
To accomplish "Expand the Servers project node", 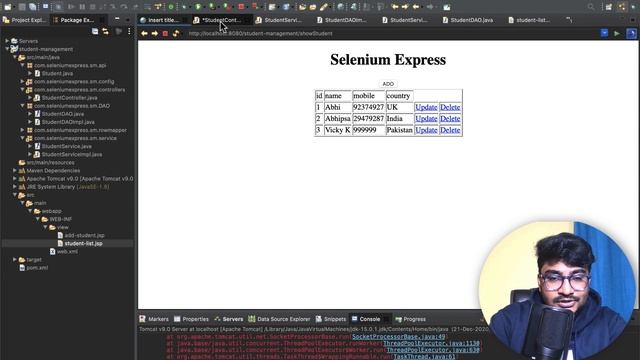I will (7, 41).
